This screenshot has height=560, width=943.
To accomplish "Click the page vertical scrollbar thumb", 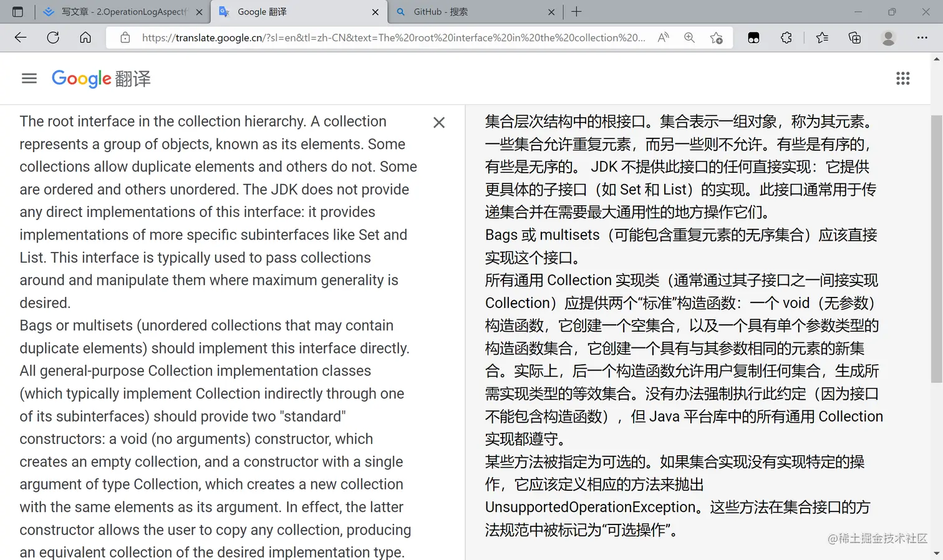I will tap(936, 248).
